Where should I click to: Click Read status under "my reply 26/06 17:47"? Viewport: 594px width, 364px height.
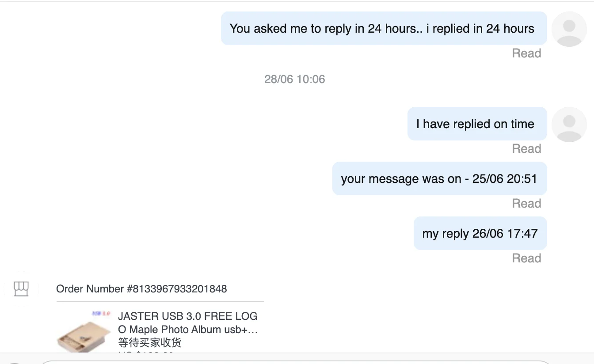pos(526,258)
